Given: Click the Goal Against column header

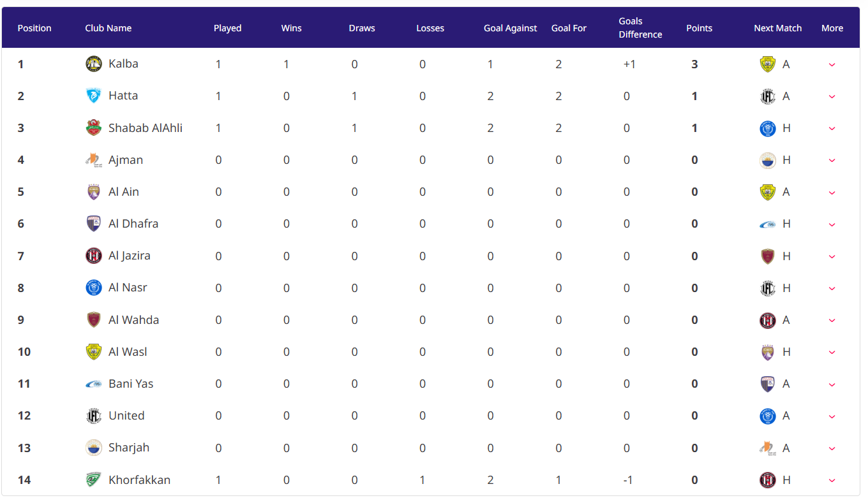Looking at the screenshot, I should pyautogui.click(x=511, y=28).
